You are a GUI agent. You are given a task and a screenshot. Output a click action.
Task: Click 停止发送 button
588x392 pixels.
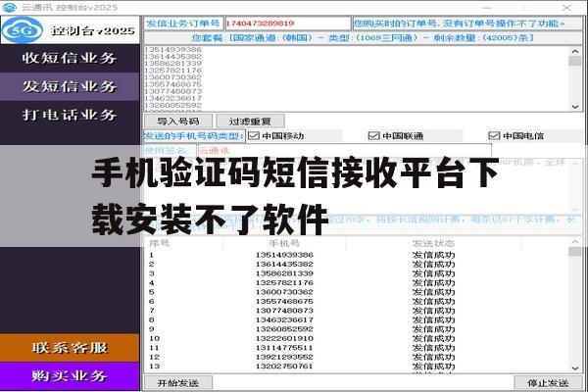coord(548,383)
